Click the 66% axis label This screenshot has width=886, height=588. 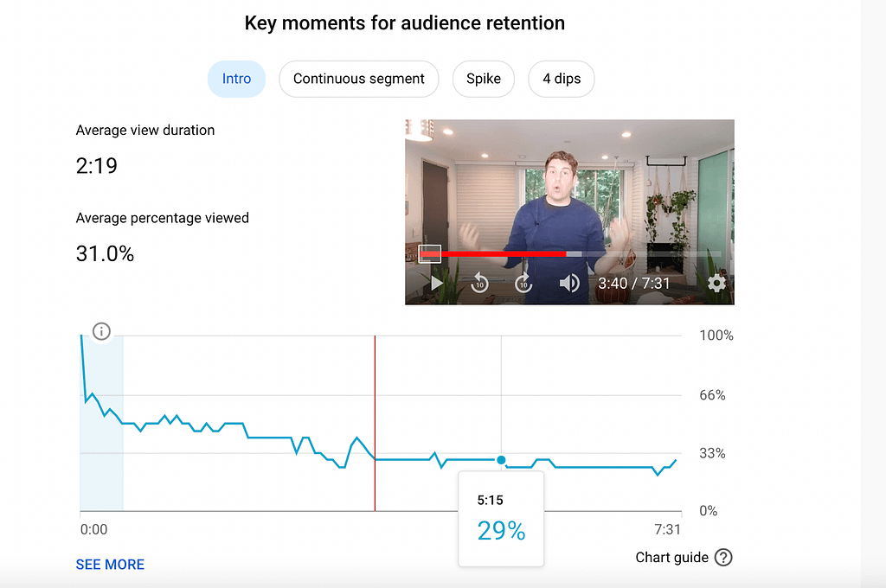click(x=713, y=395)
